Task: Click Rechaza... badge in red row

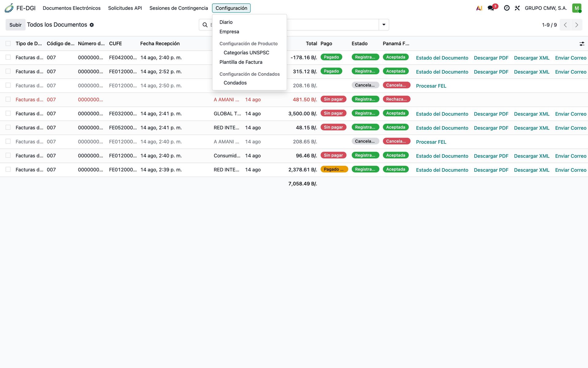Action: pyautogui.click(x=396, y=99)
